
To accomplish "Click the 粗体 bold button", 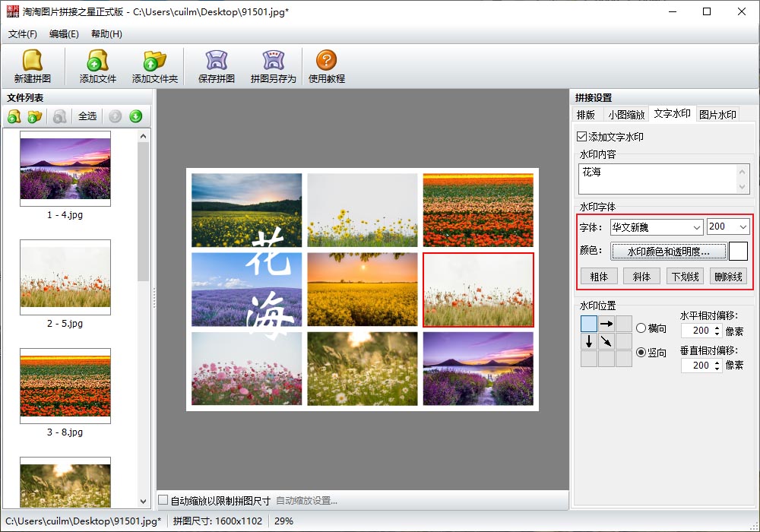I will [599, 277].
